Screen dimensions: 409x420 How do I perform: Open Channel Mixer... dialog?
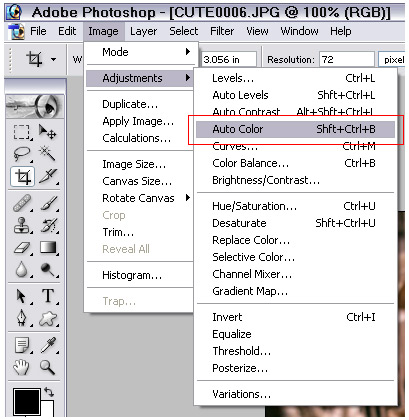pyautogui.click(x=295, y=274)
